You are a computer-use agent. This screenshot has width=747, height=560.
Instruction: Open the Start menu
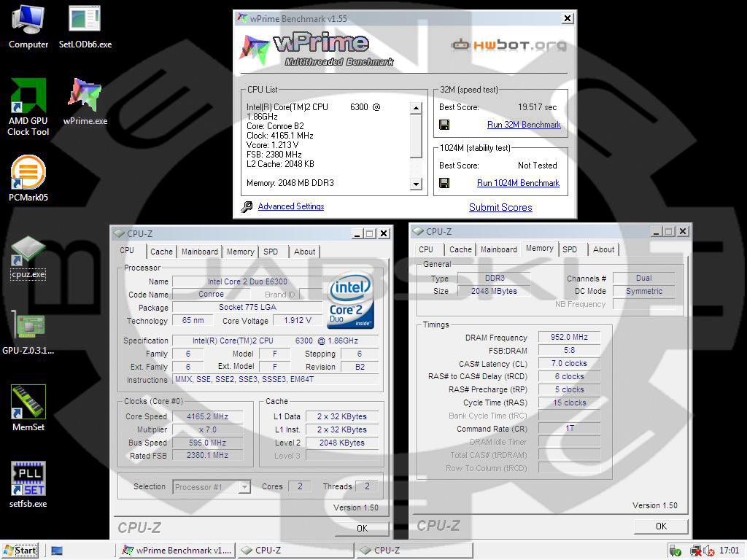point(20,551)
